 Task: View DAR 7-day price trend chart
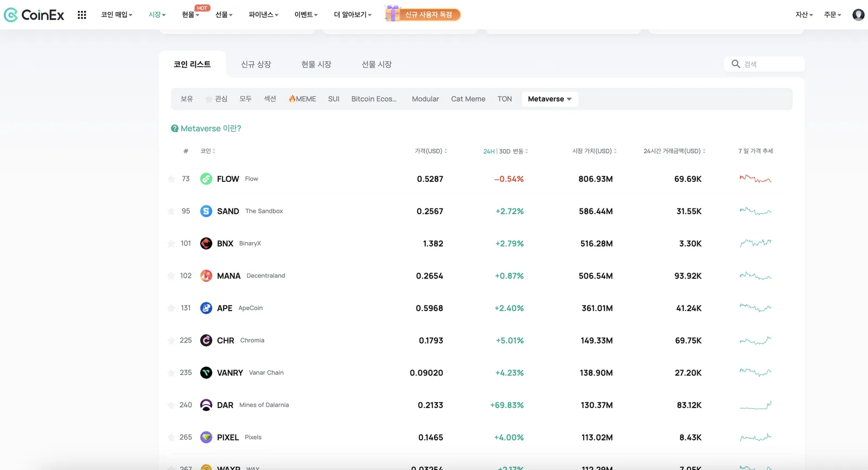(755, 405)
